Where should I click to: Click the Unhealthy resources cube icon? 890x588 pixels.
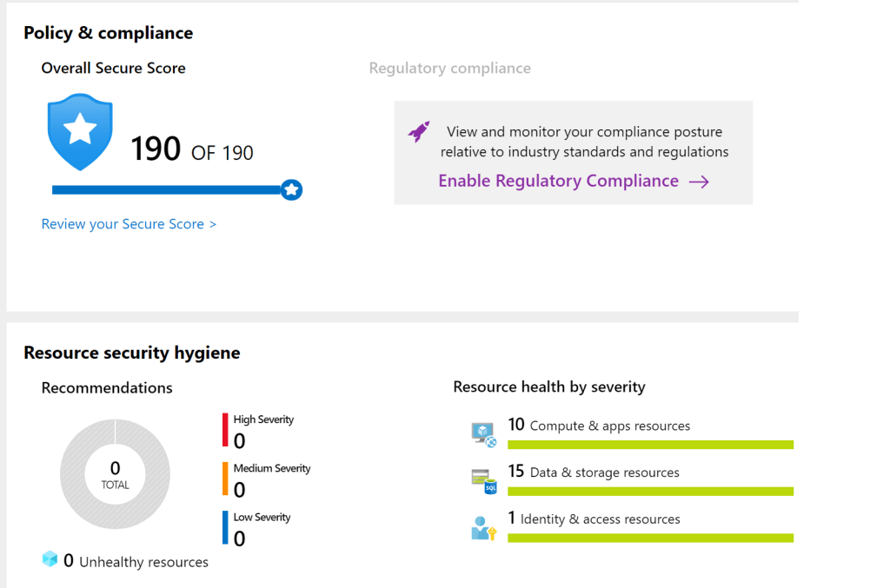tap(50, 559)
